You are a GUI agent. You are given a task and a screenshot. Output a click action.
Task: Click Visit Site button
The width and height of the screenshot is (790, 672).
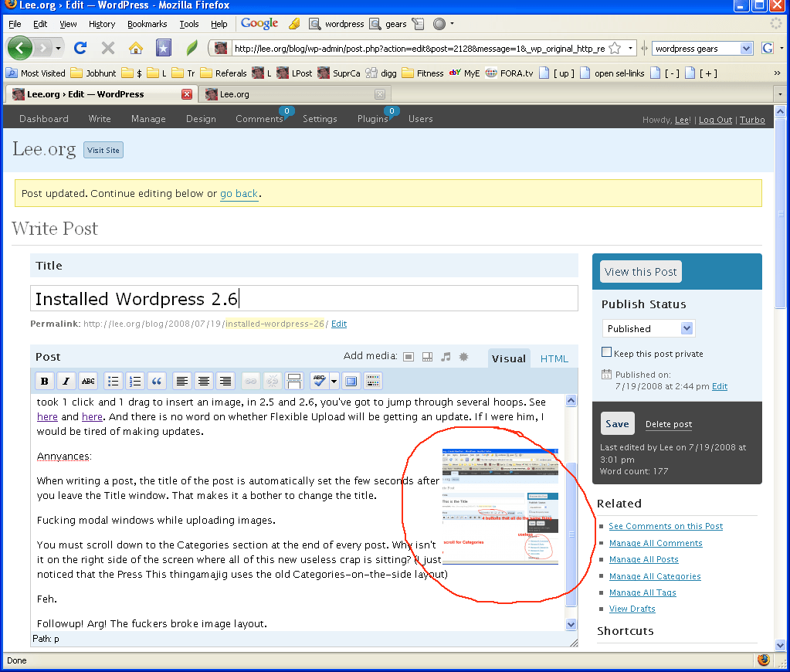(103, 150)
